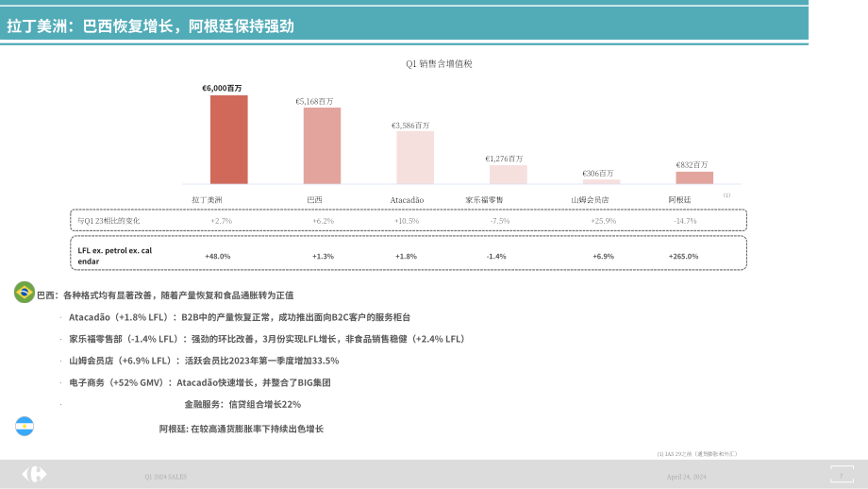Click the +25.9% change value
This screenshot has height=489, width=868.
(x=604, y=221)
